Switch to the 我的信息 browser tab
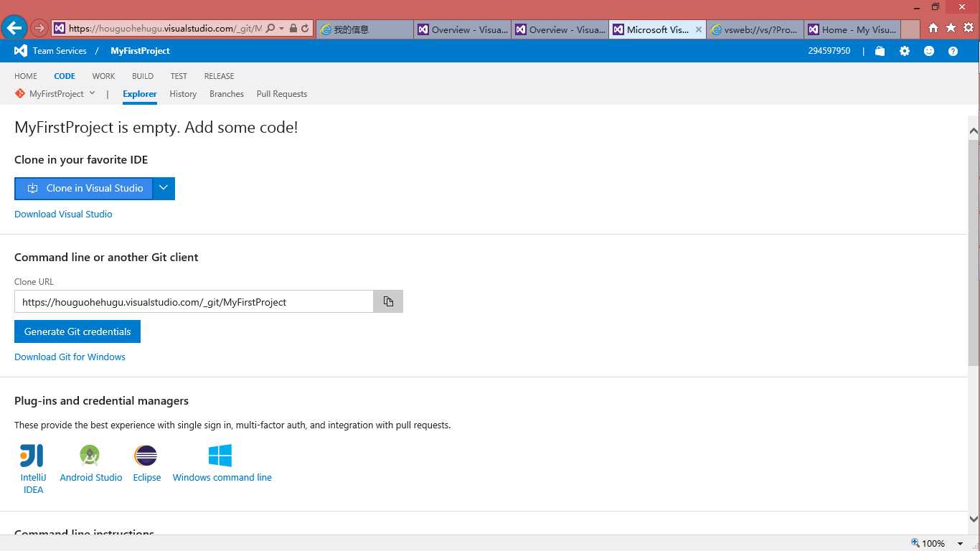This screenshot has width=980, height=551. pyautogui.click(x=364, y=29)
